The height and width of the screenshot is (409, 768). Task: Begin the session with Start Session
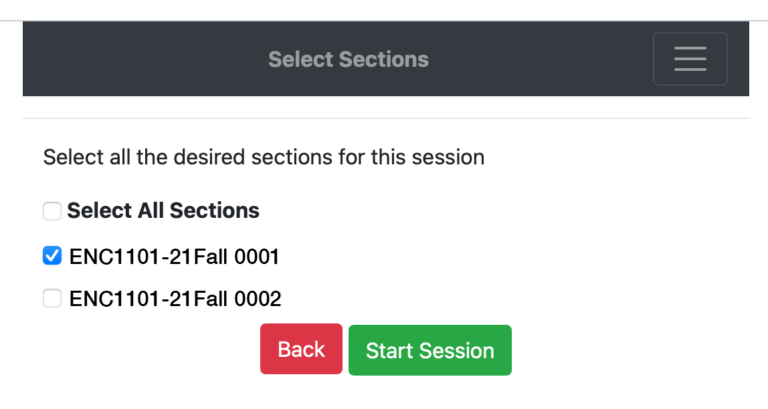tap(430, 350)
